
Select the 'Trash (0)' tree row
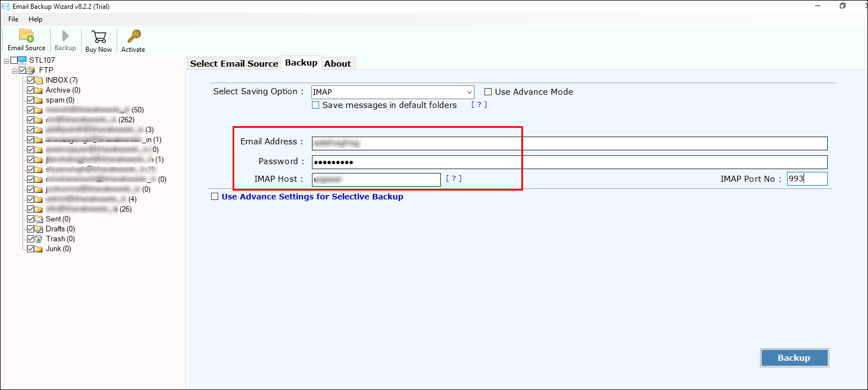(60, 239)
